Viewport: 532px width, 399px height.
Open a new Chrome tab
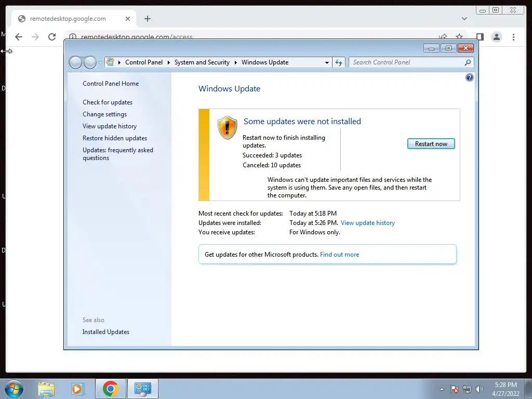click(x=147, y=19)
